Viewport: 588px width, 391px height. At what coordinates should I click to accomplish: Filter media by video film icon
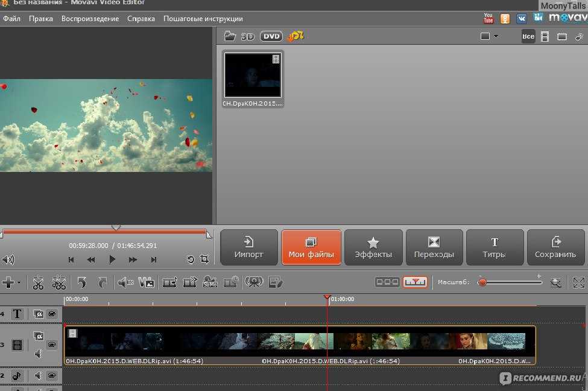pyautogui.click(x=545, y=36)
